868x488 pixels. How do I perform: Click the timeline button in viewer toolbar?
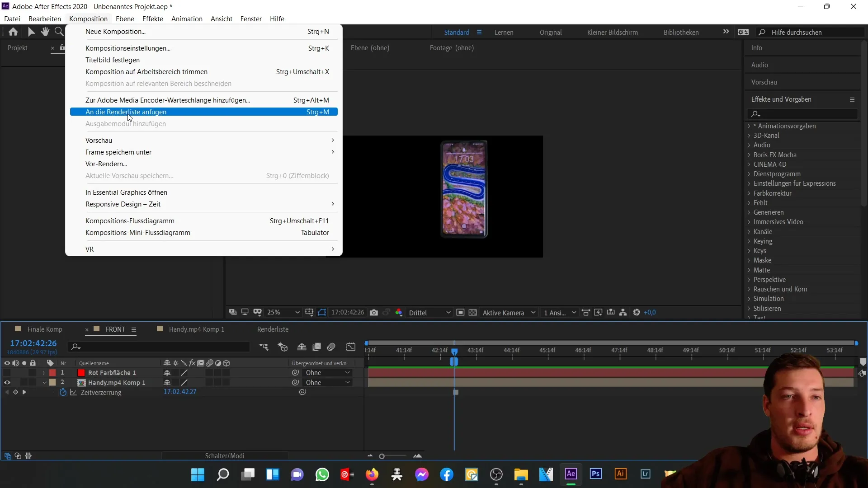611,313
